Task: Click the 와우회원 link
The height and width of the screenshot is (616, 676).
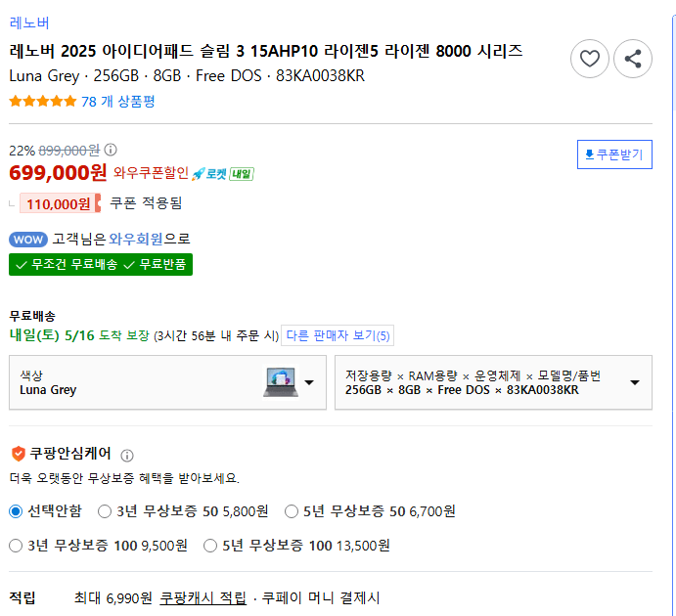Action: coord(135,239)
